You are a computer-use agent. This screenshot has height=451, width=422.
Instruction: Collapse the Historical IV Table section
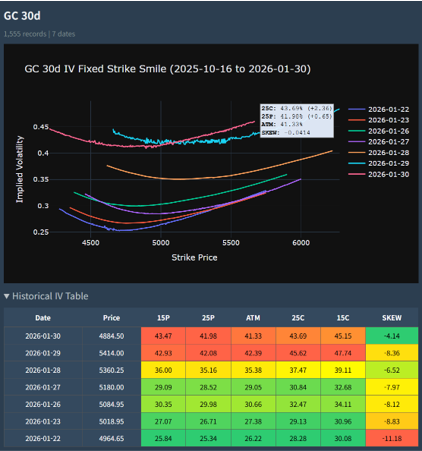click(46, 296)
